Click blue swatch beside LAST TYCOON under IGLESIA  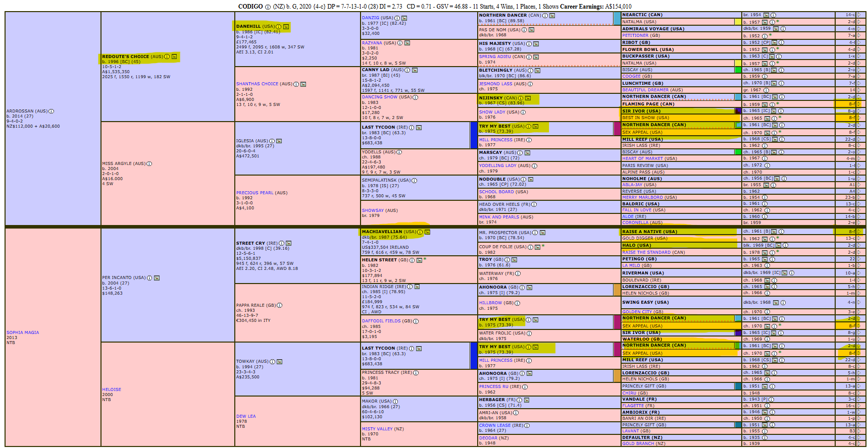(474, 135)
